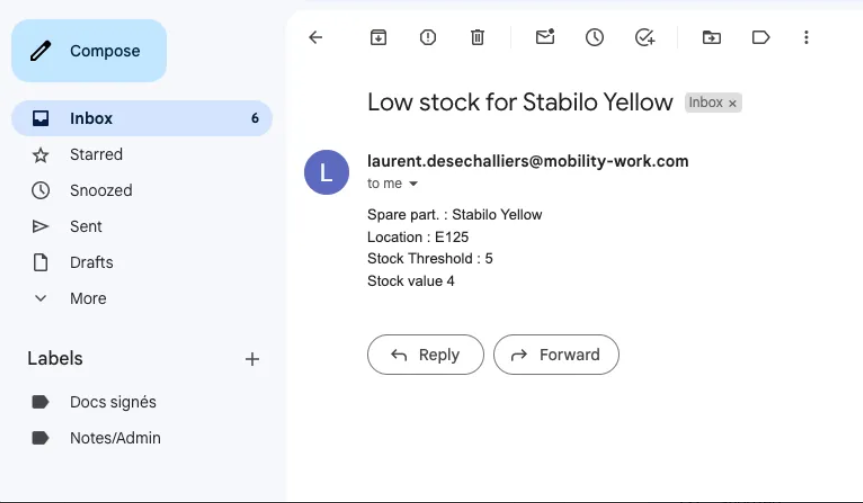Create new label with plus icon
Image resolution: width=863 pixels, height=503 pixels.
(252, 359)
